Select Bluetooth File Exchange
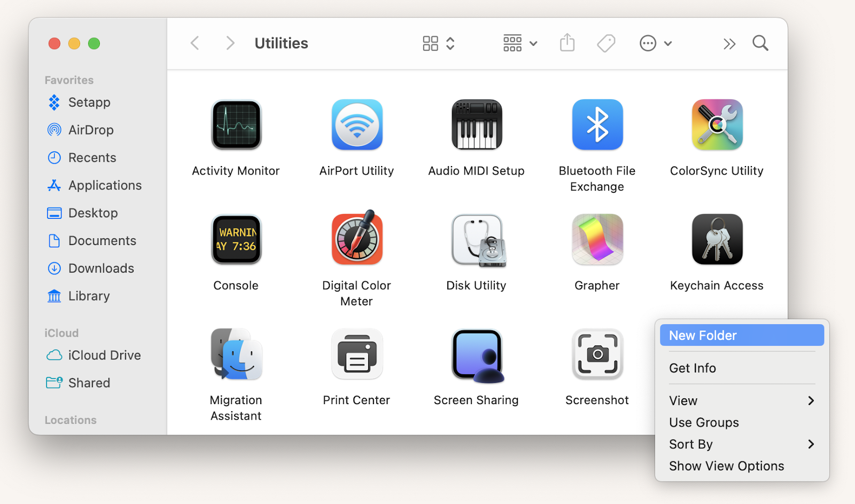The image size is (855, 504). [596, 124]
